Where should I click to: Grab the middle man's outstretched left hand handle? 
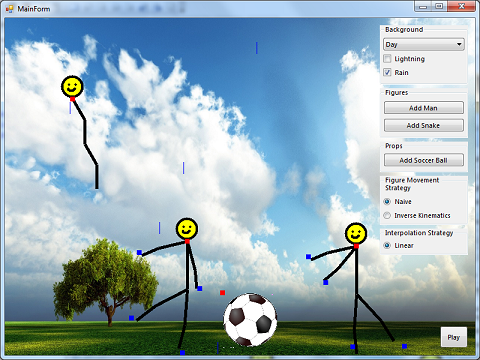[x=139, y=253]
